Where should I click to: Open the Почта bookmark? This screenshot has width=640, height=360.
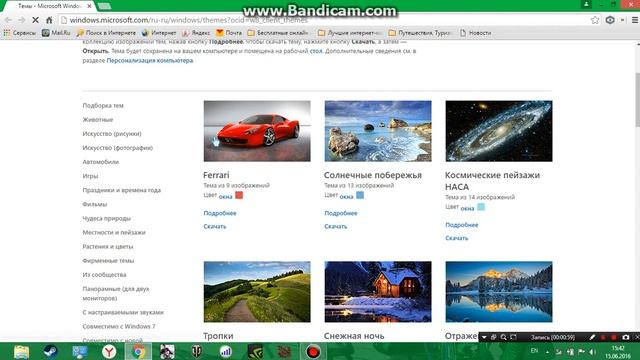pos(229,33)
